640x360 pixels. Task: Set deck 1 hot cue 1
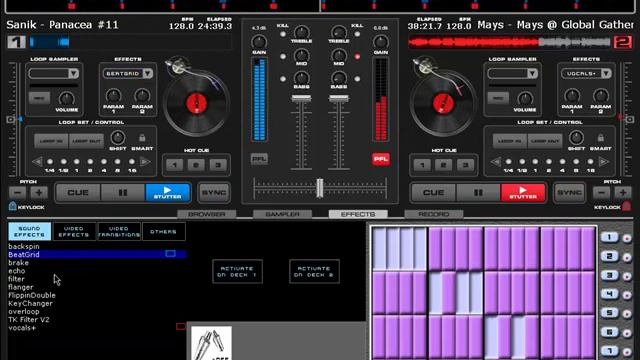[175, 165]
